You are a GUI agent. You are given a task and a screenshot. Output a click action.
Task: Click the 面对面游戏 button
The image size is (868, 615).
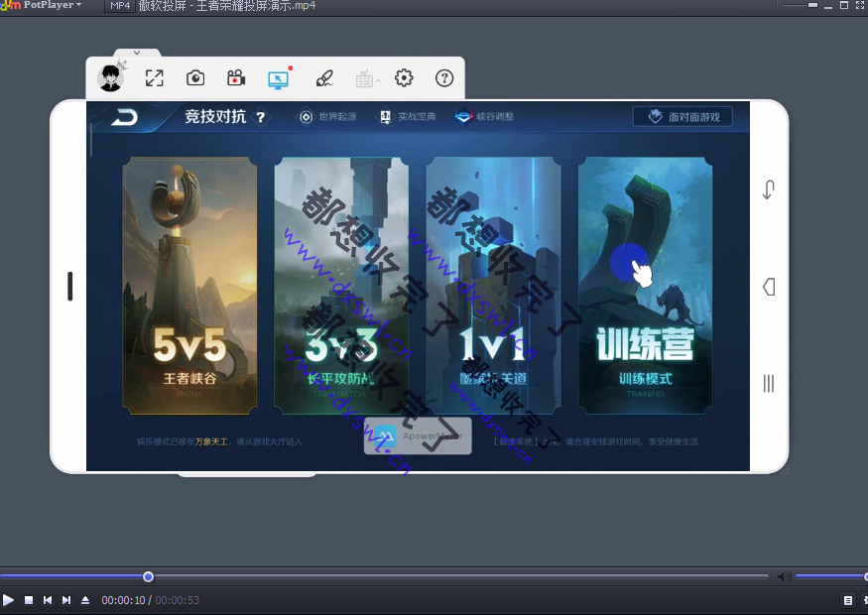click(682, 117)
